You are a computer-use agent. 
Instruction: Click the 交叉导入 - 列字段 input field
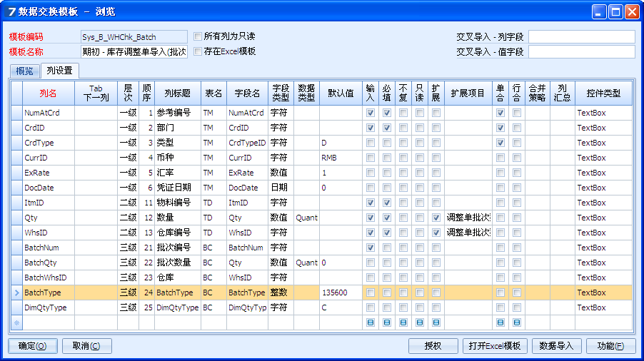[x=581, y=36]
